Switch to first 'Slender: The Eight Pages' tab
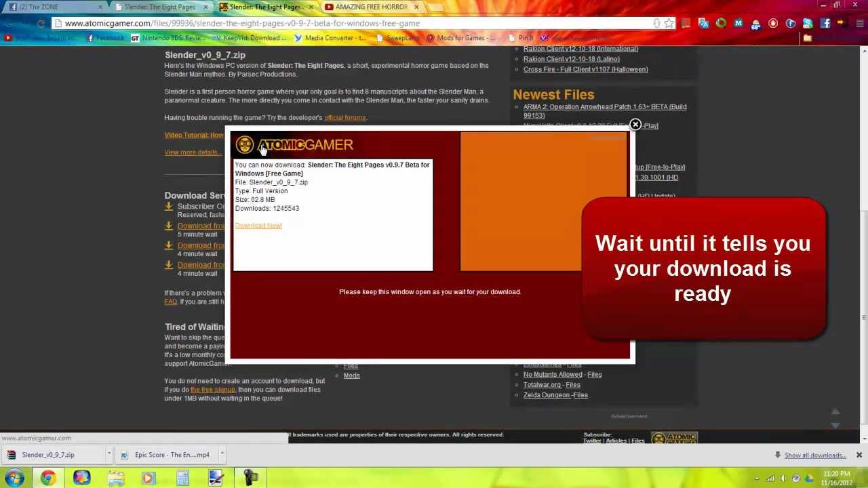This screenshot has width=868, height=488. [159, 7]
